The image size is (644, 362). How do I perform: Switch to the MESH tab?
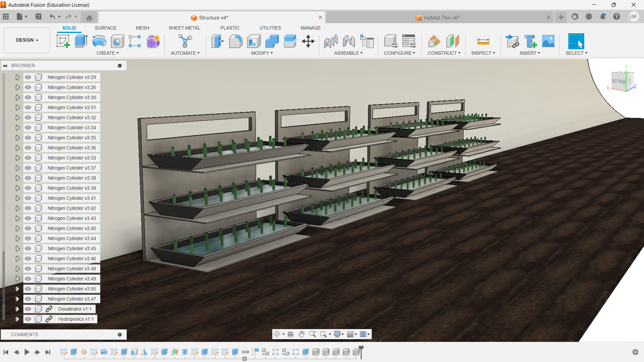click(x=143, y=28)
